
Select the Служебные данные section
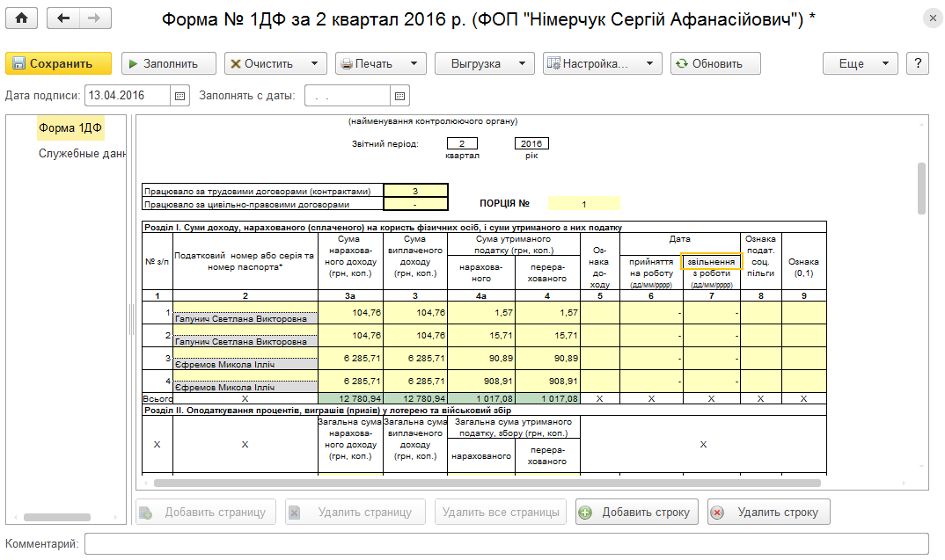[x=82, y=154]
